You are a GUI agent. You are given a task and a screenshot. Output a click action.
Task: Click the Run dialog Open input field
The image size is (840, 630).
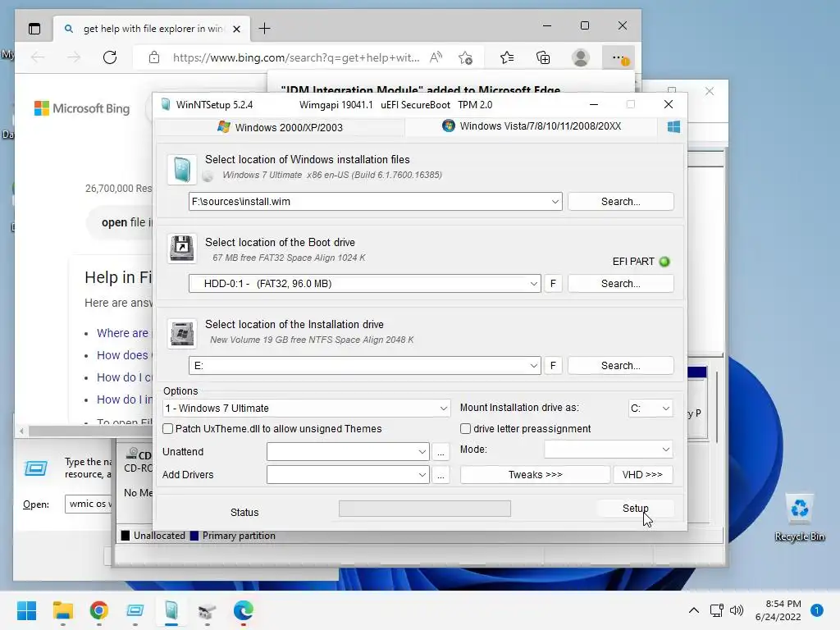89,504
